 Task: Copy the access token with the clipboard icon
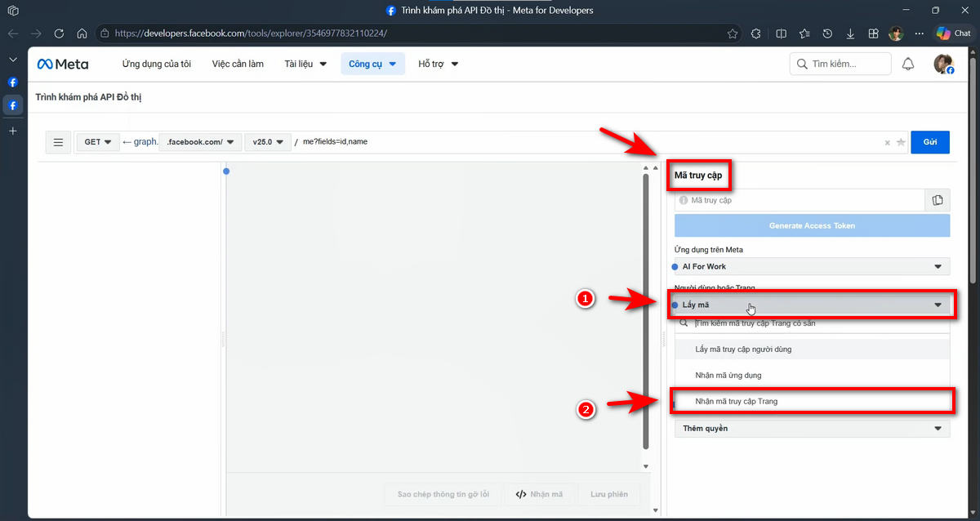938,200
